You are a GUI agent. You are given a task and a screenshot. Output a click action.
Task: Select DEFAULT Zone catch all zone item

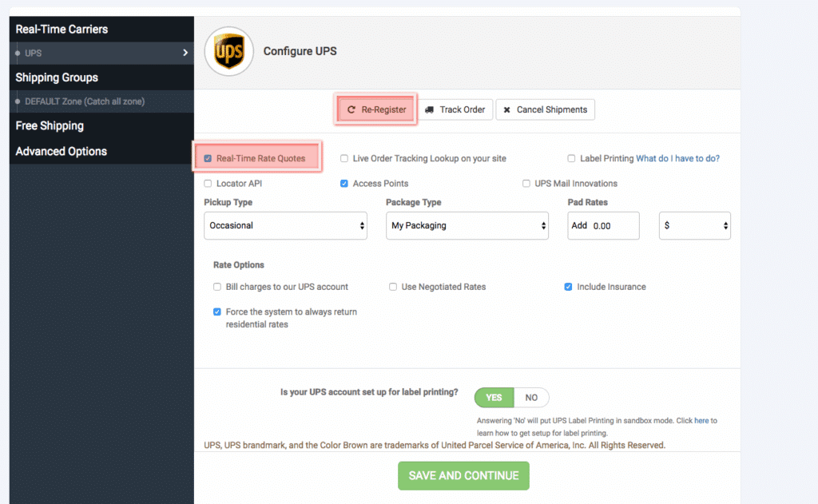point(85,101)
